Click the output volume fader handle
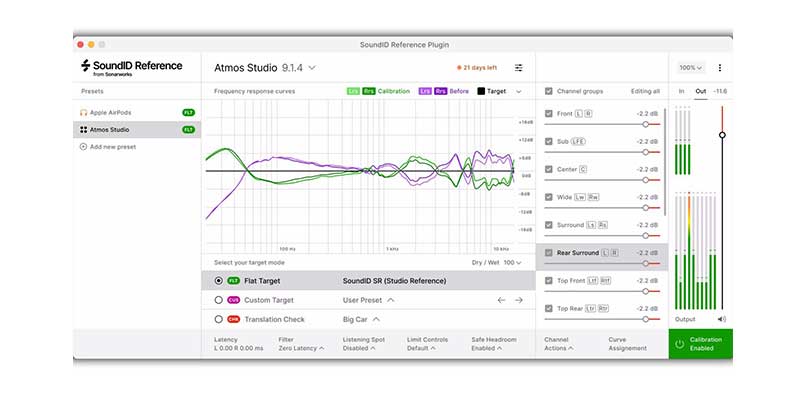This screenshot has width=800, height=400. pyautogui.click(x=722, y=135)
